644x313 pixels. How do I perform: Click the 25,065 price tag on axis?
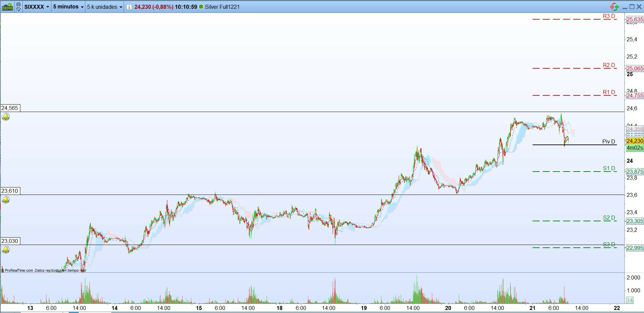coord(635,68)
